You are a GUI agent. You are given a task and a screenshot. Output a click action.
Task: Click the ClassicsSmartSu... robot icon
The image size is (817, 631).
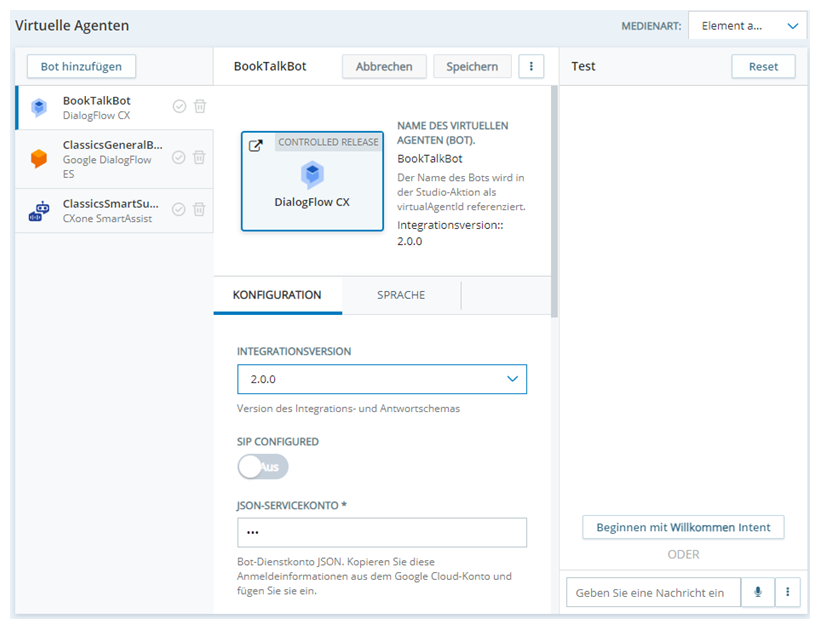click(39, 211)
